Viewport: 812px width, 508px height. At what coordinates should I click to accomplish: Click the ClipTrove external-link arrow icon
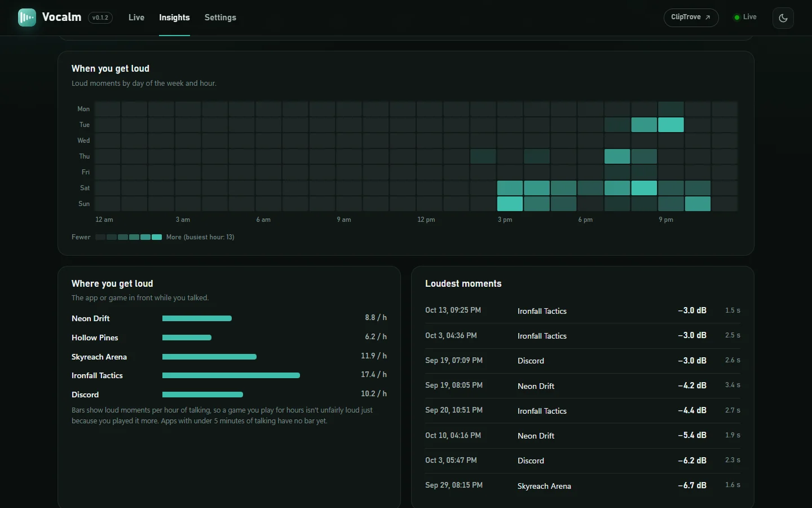tap(708, 17)
